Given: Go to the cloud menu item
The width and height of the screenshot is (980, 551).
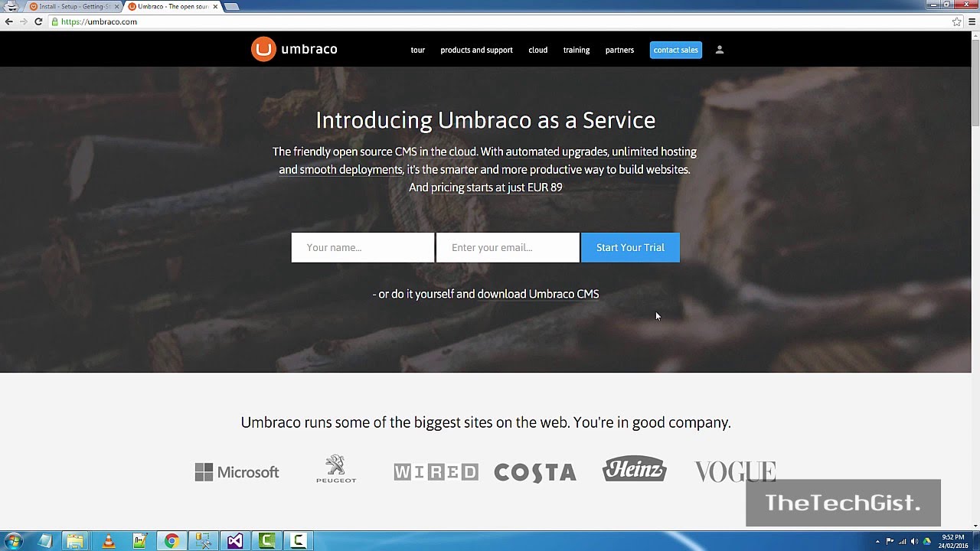Looking at the screenshot, I should (537, 50).
